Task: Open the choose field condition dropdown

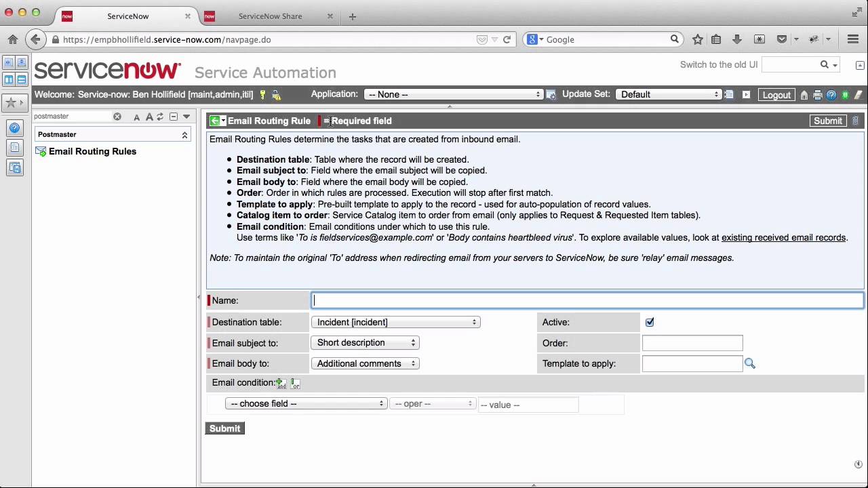Action: pyautogui.click(x=307, y=404)
